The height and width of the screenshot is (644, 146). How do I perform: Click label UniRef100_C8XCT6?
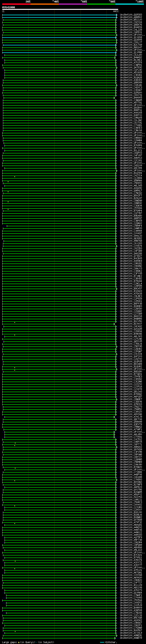(131, 95)
